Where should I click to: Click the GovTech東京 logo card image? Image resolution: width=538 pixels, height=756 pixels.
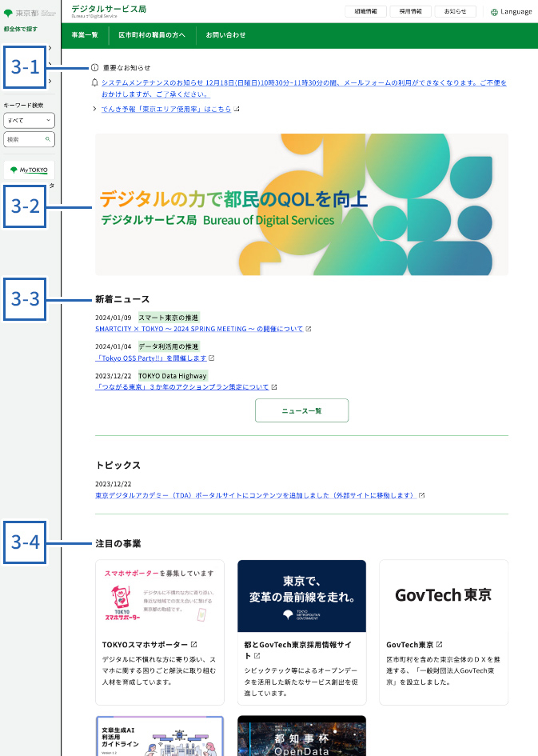pos(444,596)
